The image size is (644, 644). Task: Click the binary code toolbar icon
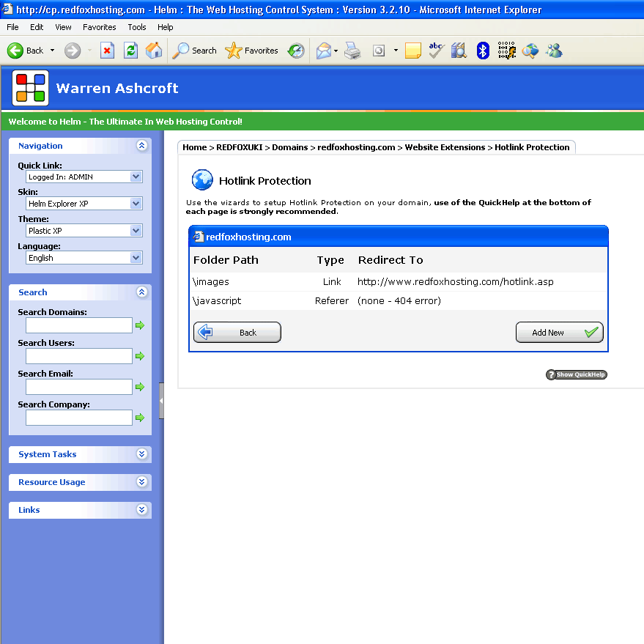506,50
